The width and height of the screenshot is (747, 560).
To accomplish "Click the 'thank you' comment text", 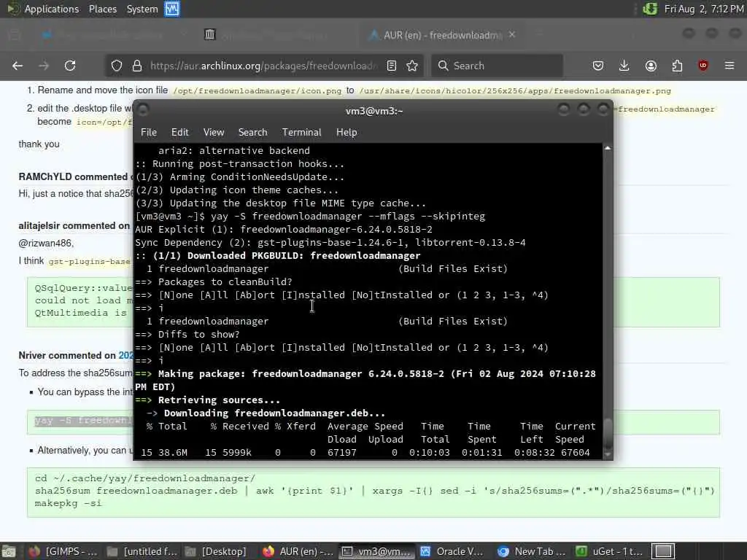I will click(x=39, y=144).
